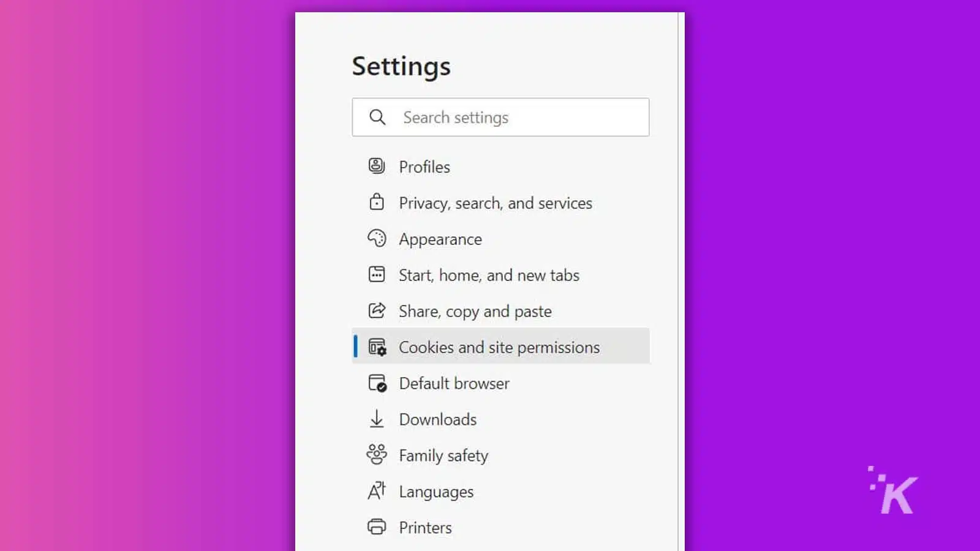
Task: Click the Downloads arrow icon
Action: coord(377,419)
